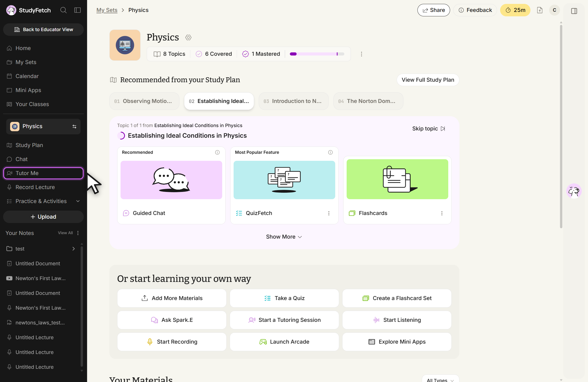
Task: Click the Upload button in sidebar
Action: (43, 217)
